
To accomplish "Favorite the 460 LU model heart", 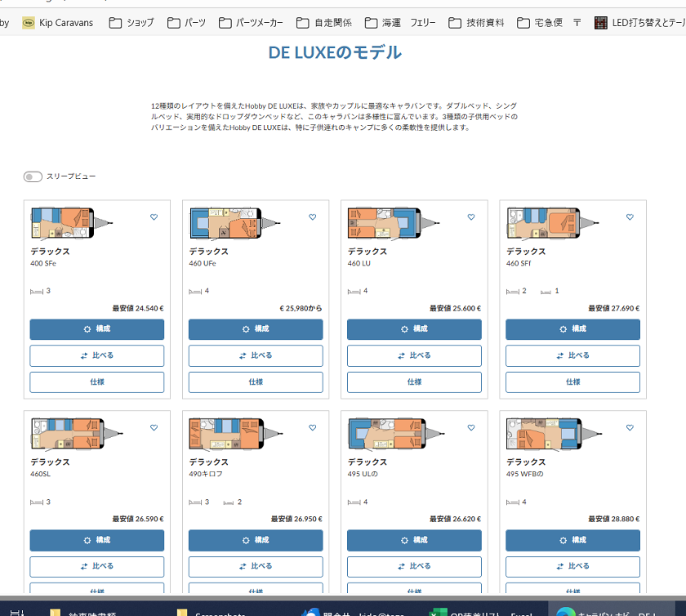I will [x=471, y=216].
